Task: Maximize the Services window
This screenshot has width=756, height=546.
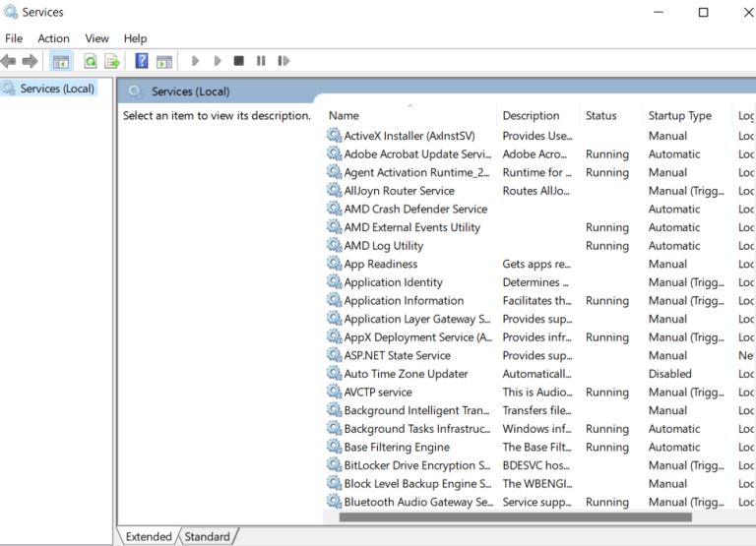Action: [x=704, y=12]
